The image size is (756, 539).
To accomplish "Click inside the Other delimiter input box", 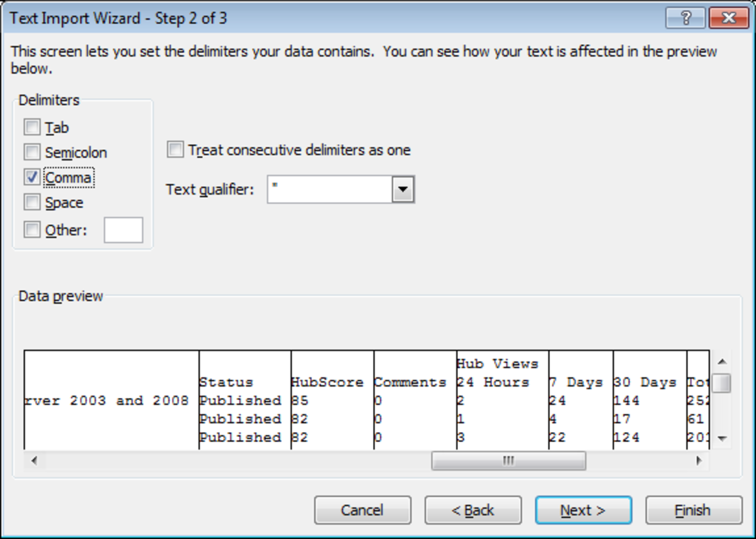I will pyautogui.click(x=123, y=229).
